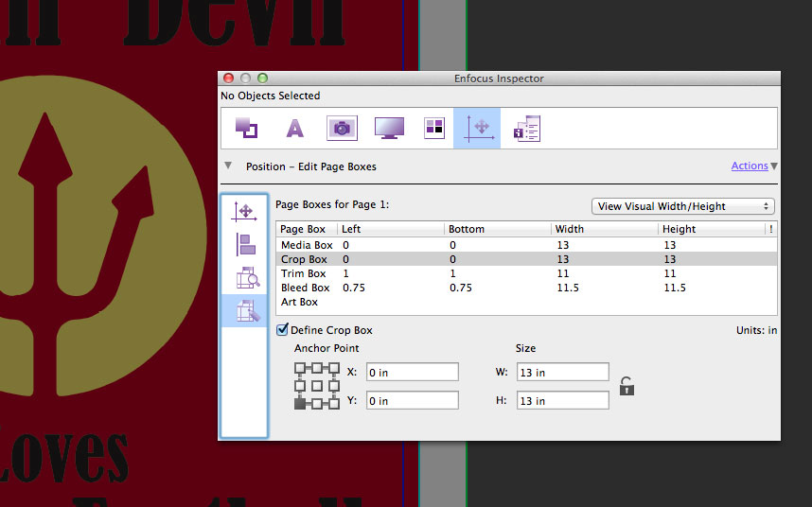Uncheck the Define Crop Box checkbox

(x=282, y=329)
